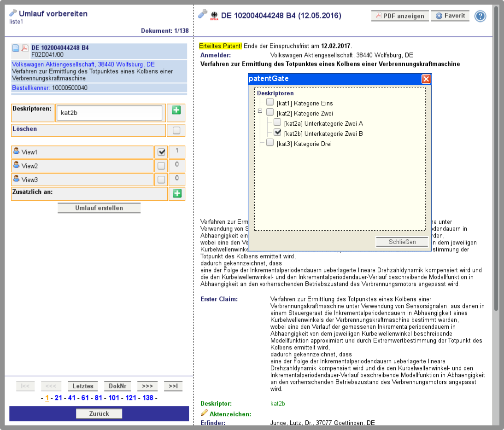The height and width of the screenshot is (430, 504).
Task: Open the PDF icon in the list entry
Action: [25, 48]
